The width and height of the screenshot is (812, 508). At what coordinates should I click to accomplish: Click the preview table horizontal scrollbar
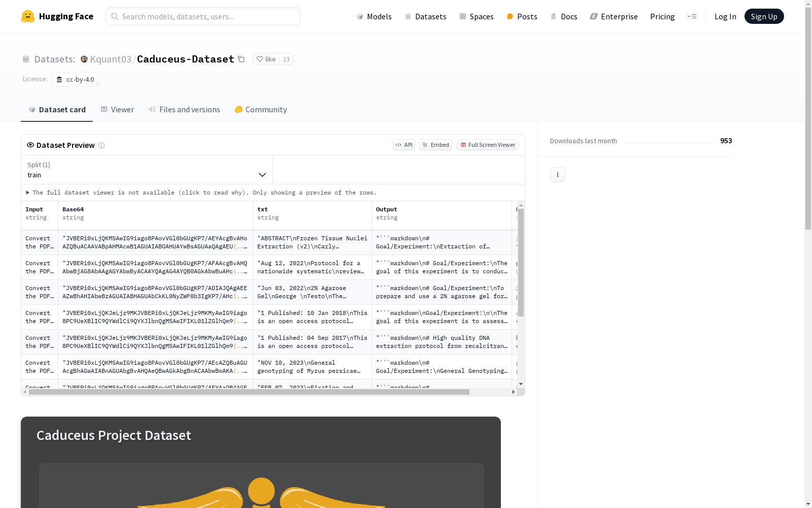[249, 392]
